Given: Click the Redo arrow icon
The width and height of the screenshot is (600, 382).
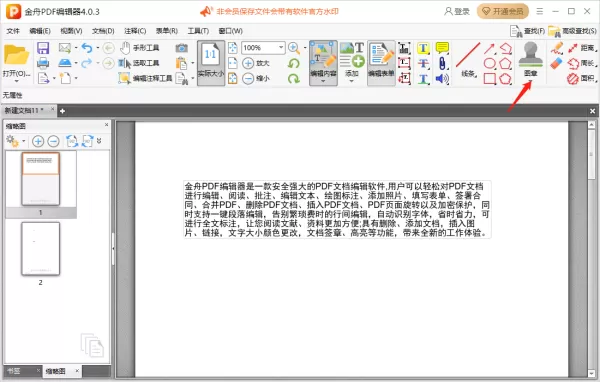Looking at the screenshot, I should click(87, 63).
